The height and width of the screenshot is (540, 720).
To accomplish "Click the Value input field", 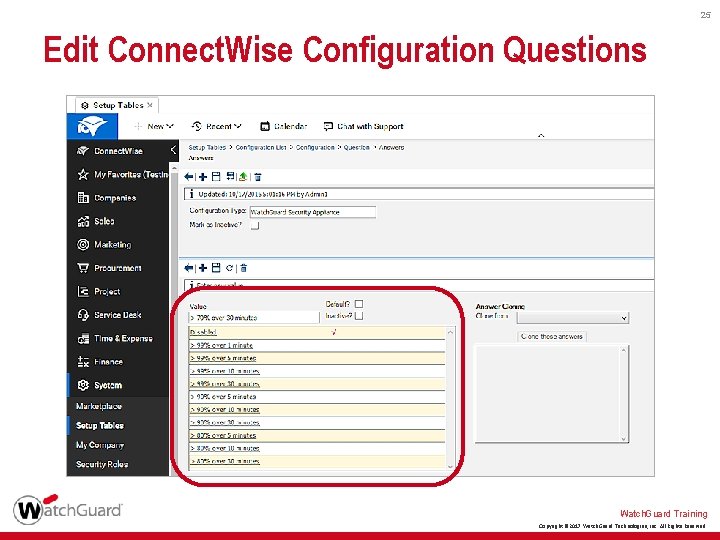I will (253, 318).
